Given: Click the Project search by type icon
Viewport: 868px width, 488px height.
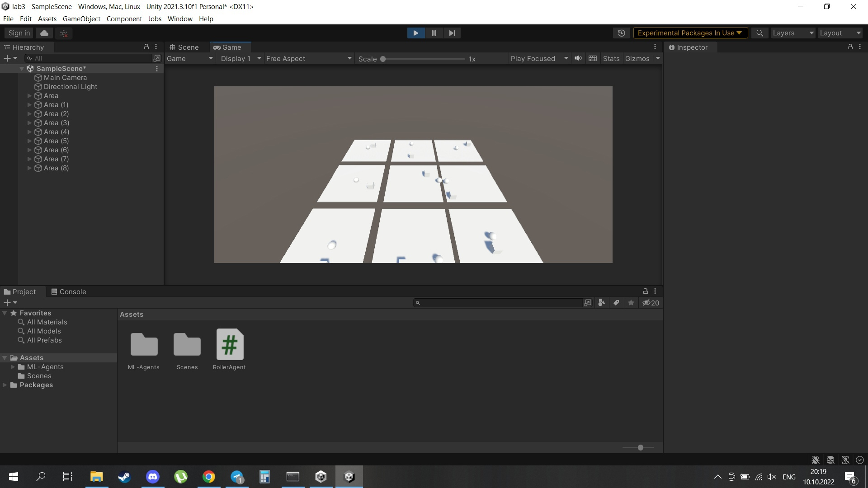Looking at the screenshot, I should (601, 303).
